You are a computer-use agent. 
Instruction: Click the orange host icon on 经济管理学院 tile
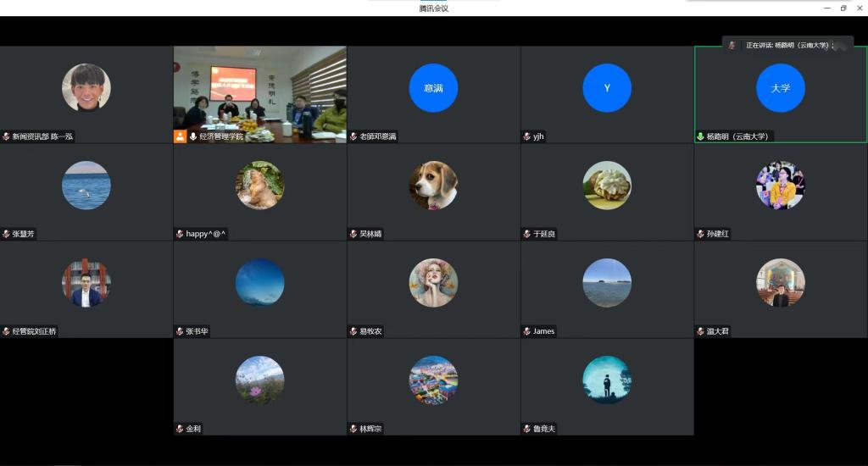coord(180,136)
